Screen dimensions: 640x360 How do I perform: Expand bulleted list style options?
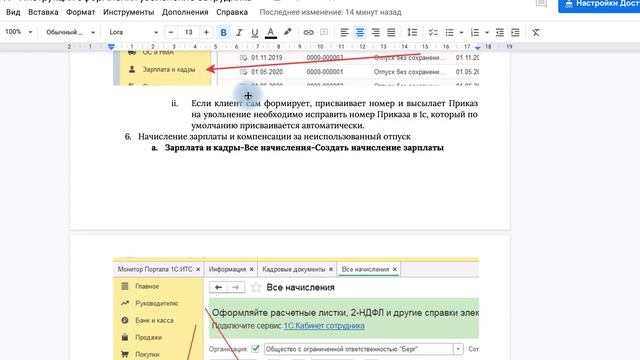461,32
